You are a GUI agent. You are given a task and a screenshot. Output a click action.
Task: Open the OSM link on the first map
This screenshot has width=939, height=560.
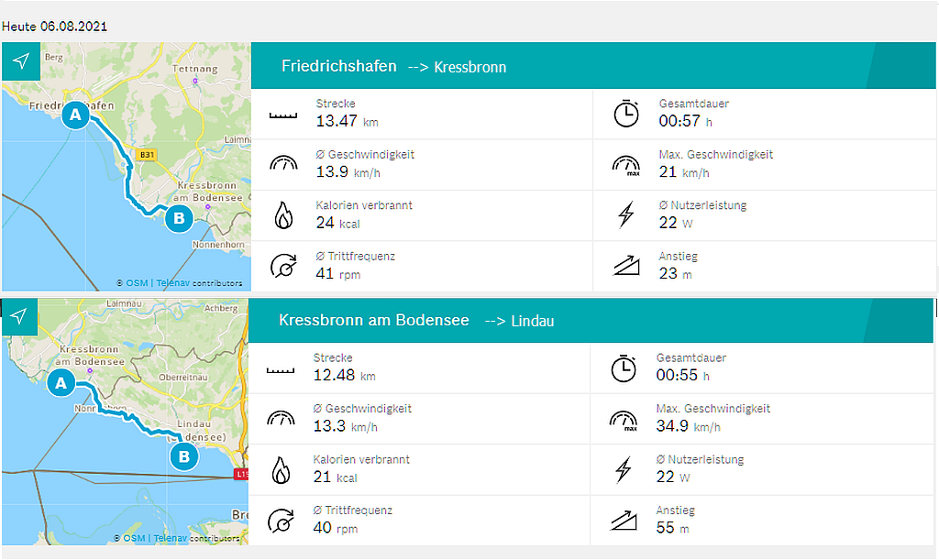(x=137, y=283)
